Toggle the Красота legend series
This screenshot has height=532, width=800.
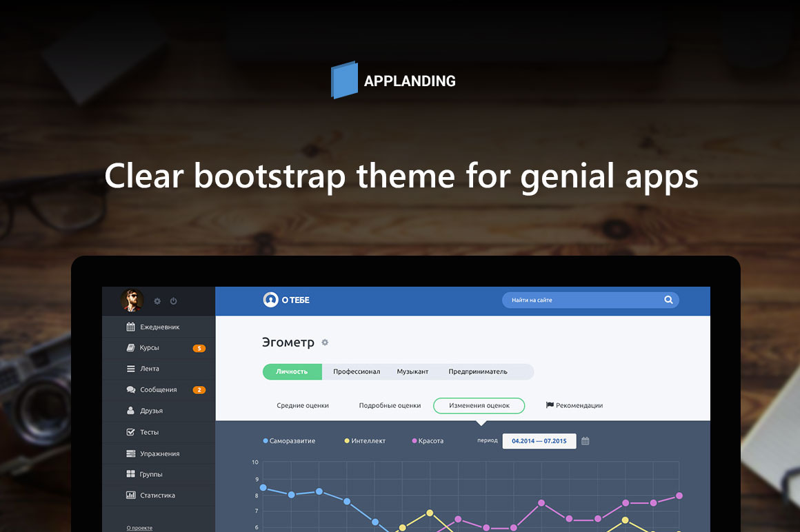tap(428, 441)
